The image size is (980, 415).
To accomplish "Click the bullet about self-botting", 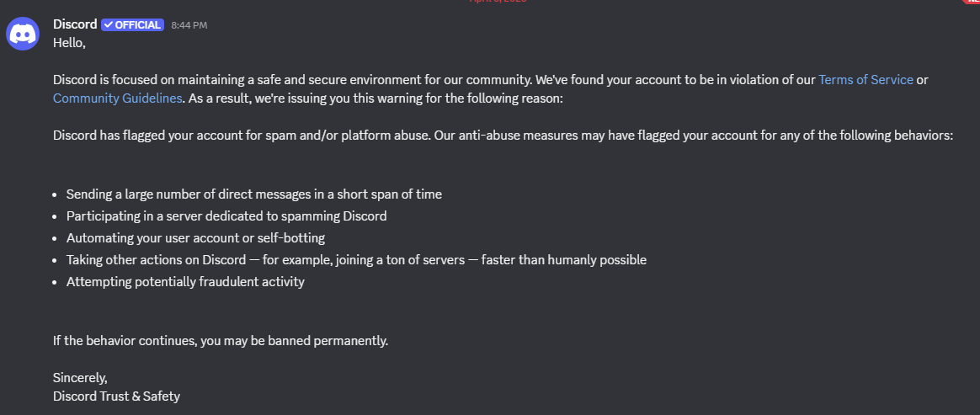I will click(x=195, y=238).
